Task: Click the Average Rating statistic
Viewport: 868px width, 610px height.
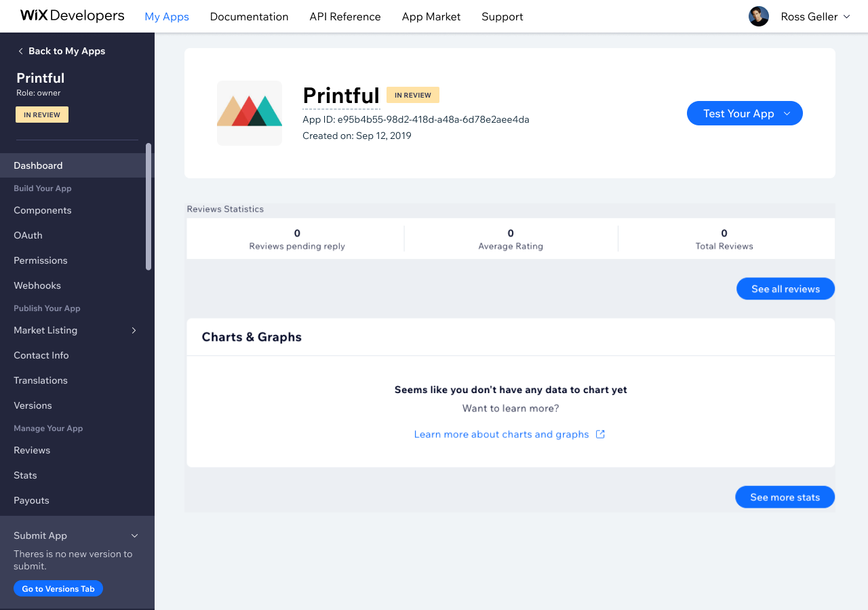Action: 511,239
